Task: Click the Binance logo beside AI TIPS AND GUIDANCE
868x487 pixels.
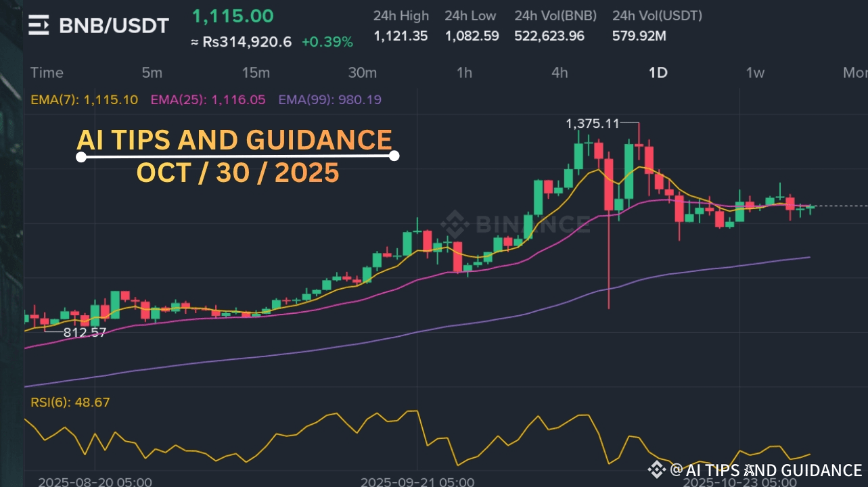Action: coord(657,469)
